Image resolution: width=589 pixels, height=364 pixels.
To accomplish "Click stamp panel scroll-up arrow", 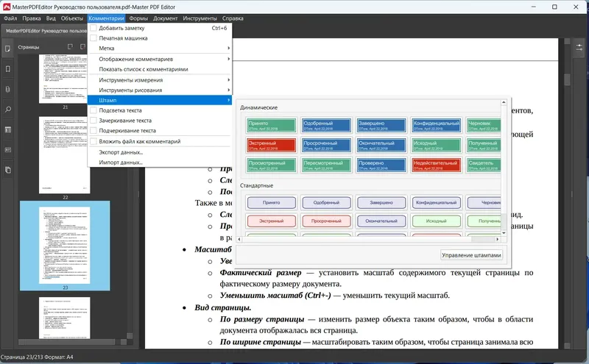I will [x=504, y=102].
